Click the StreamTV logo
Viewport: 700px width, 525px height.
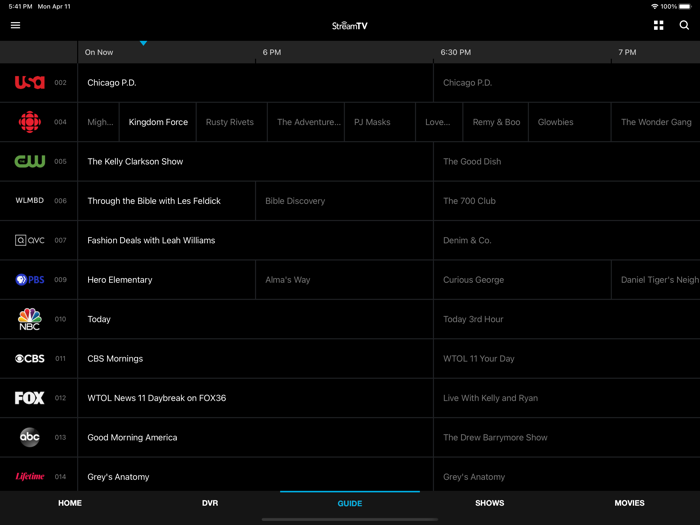click(350, 26)
